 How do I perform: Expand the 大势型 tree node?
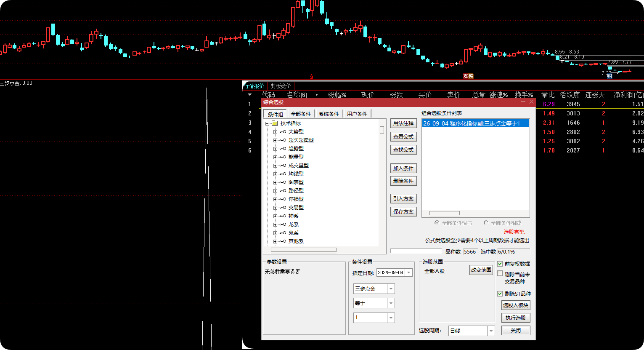point(275,132)
